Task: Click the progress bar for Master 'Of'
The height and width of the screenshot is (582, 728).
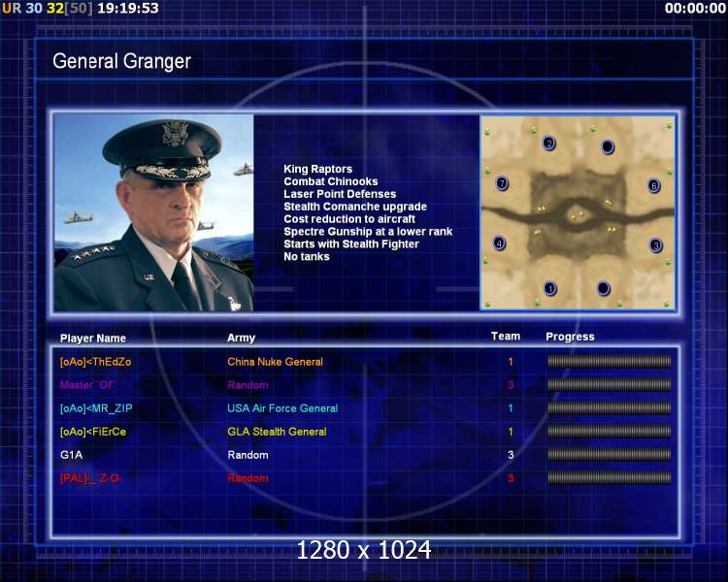Action: click(610, 384)
